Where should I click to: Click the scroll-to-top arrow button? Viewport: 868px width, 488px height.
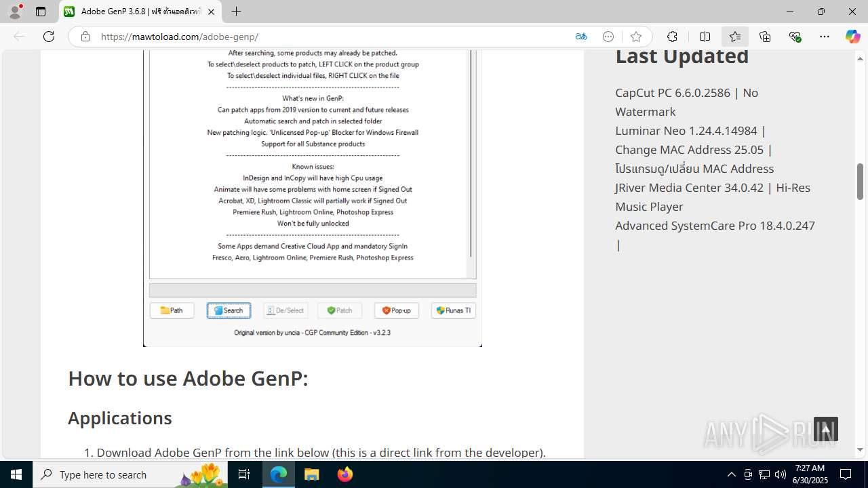826,429
